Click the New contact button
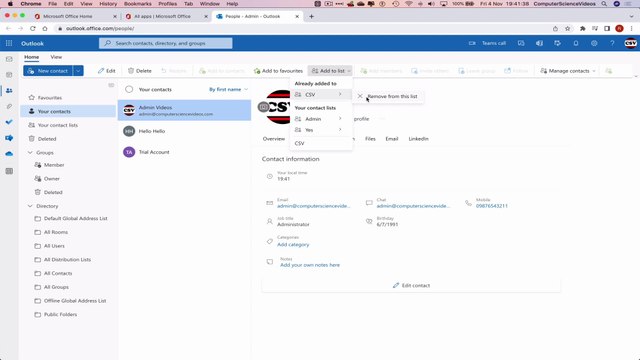Screen dimensions: 640x360 coord(48,71)
